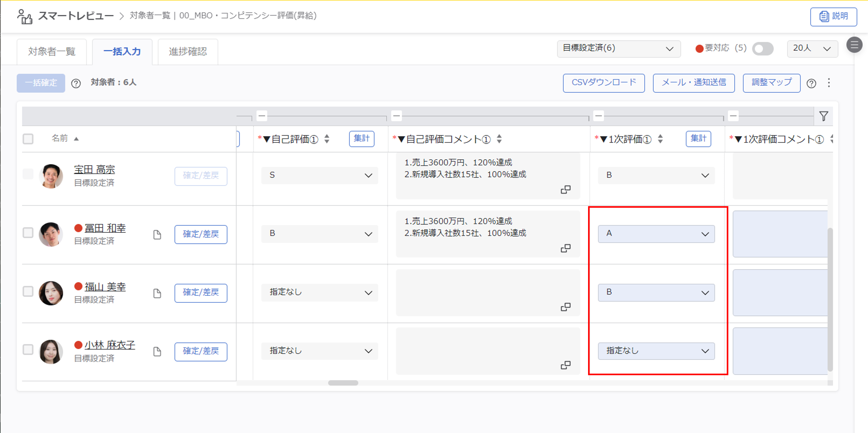Expand comment popup icon in 小林 麻衣子 row
868x433 pixels.
[x=566, y=365]
